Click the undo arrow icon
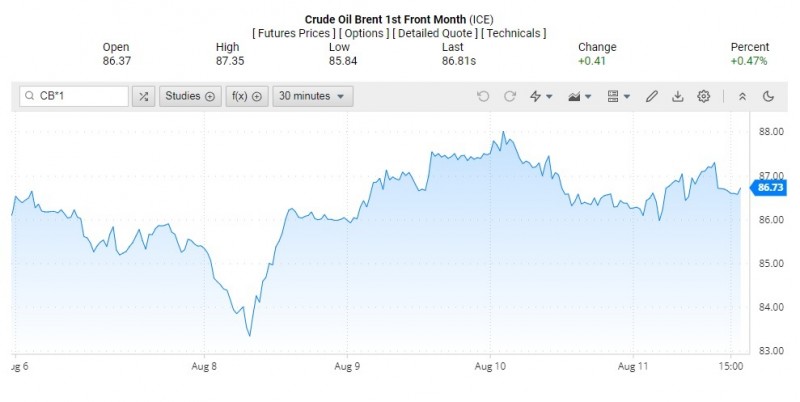 tap(483, 96)
